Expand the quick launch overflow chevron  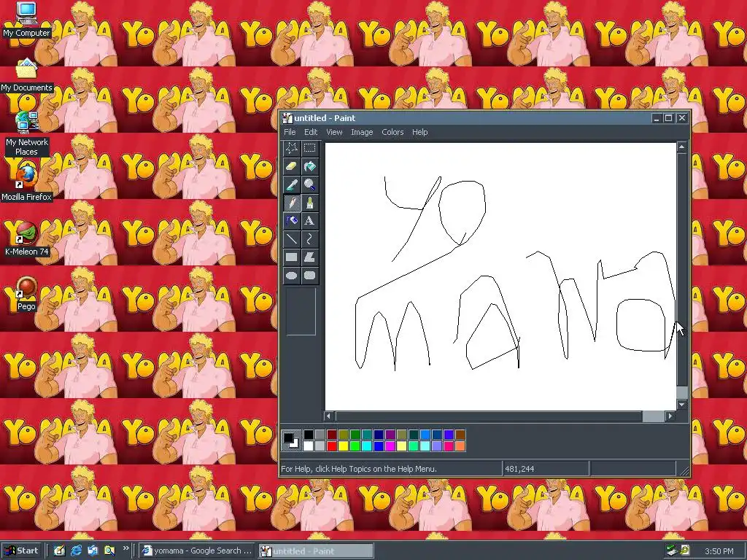pos(125,548)
